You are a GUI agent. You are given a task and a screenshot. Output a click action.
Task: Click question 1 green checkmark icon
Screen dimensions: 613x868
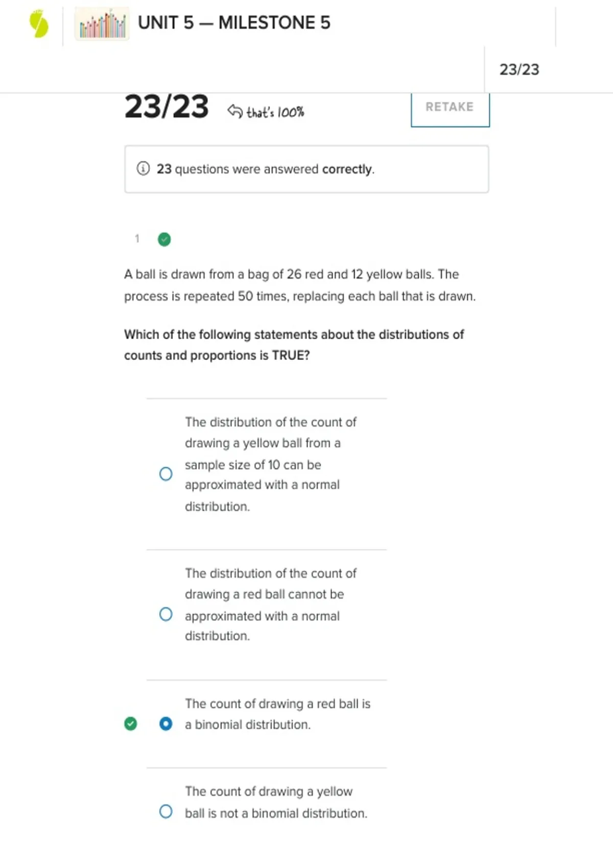[164, 239]
